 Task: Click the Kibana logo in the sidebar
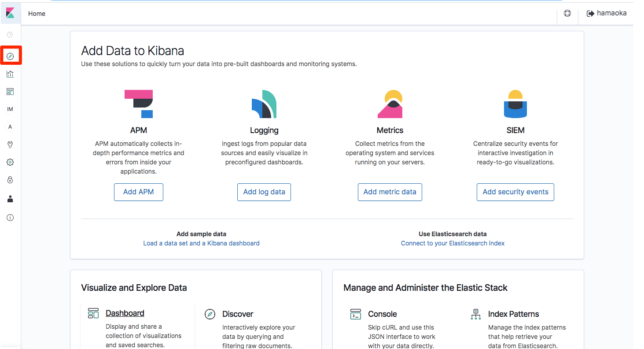click(x=10, y=13)
